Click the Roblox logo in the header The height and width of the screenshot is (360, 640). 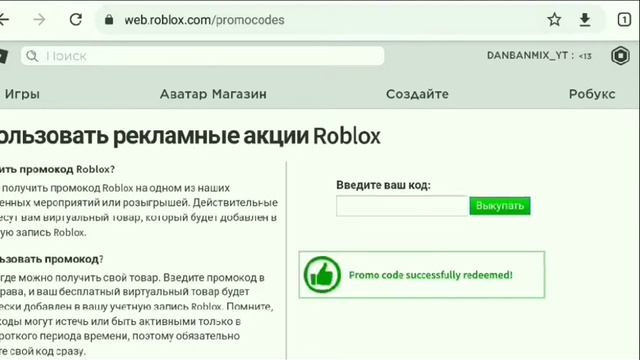pyautogui.click(x=3, y=56)
